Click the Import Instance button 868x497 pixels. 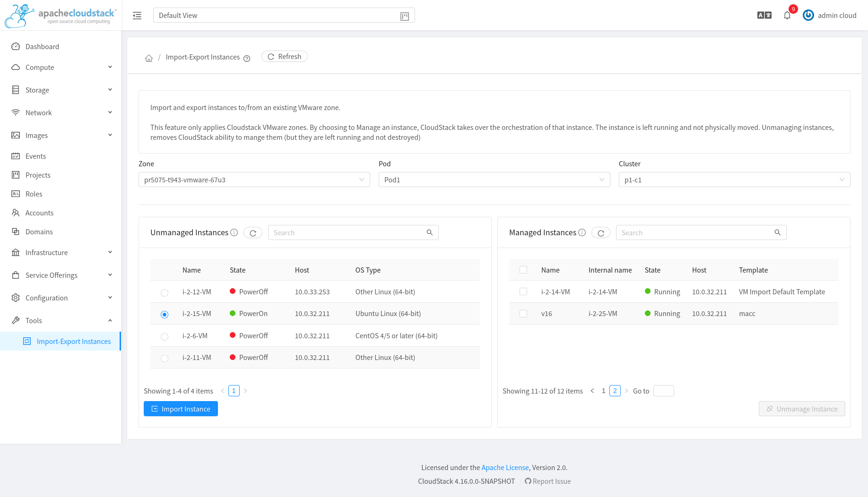coord(181,409)
